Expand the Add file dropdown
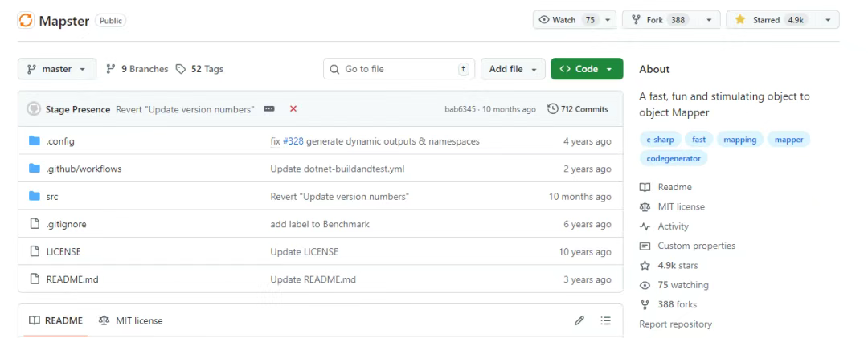 coord(513,69)
